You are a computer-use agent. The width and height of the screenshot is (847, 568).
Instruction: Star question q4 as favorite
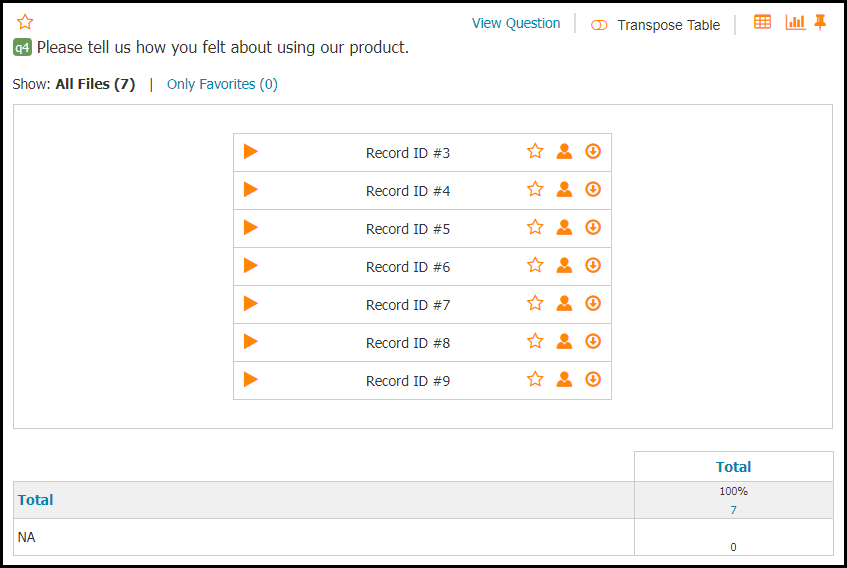(25, 22)
